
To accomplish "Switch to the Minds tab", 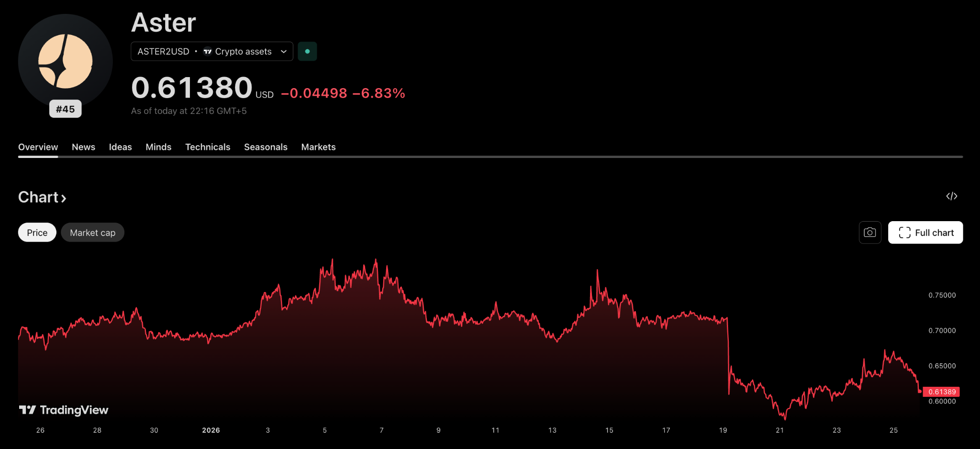I will pos(158,147).
